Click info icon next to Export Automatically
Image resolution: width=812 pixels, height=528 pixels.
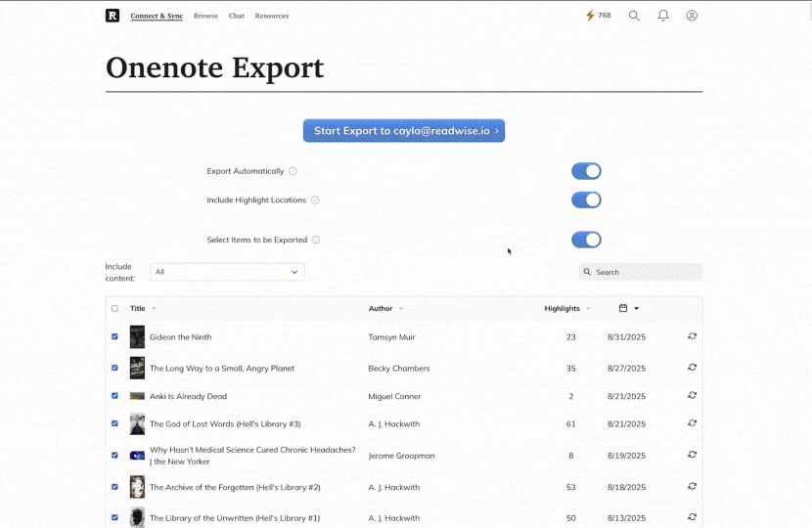(293, 171)
